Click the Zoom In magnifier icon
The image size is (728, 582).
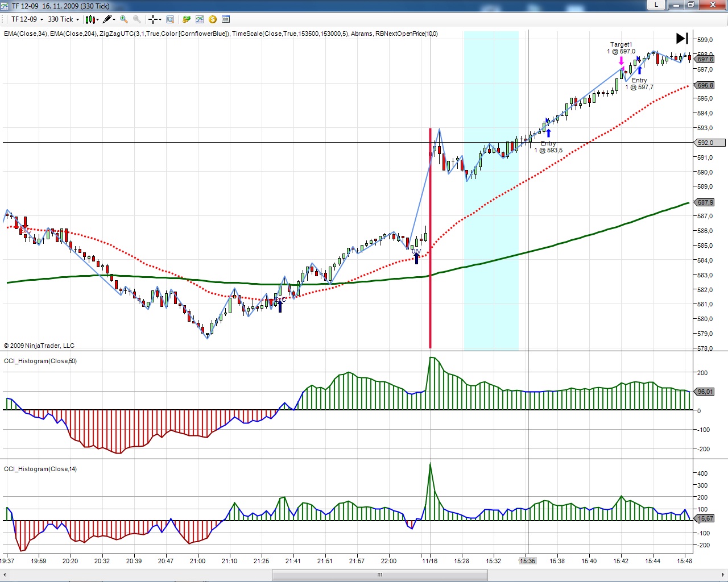point(123,19)
